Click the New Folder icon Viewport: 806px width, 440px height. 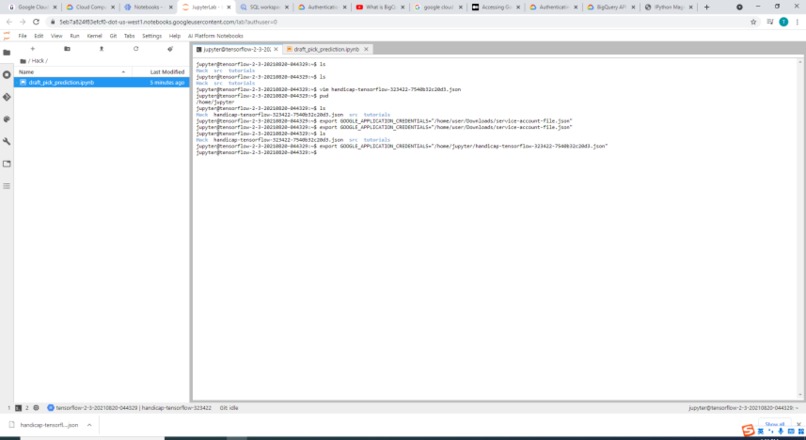67,49
